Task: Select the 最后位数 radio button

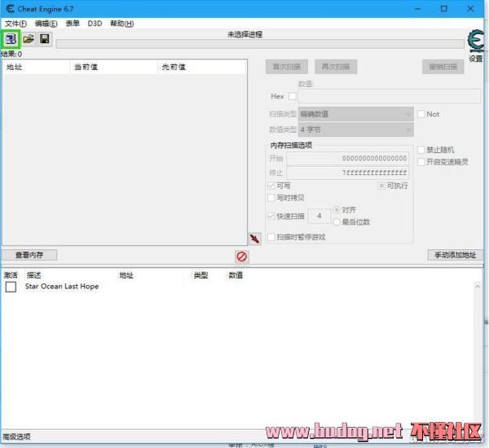Action: pyautogui.click(x=337, y=222)
